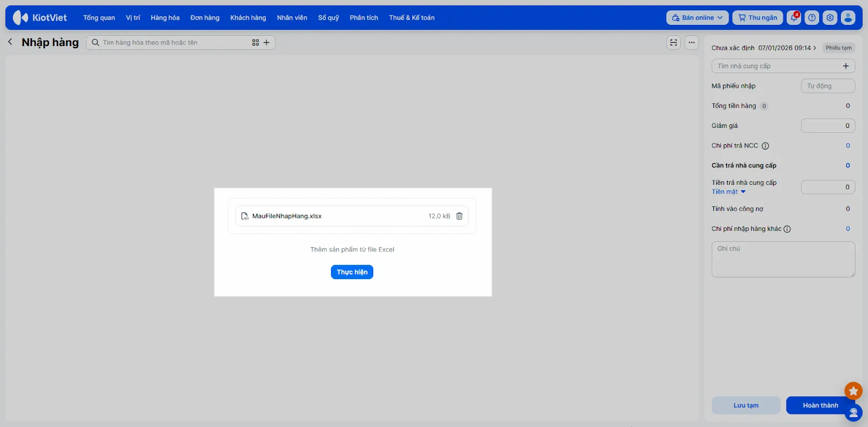Open the help question mark icon
The height and width of the screenshot is (427, 868).
pos(812,18)
